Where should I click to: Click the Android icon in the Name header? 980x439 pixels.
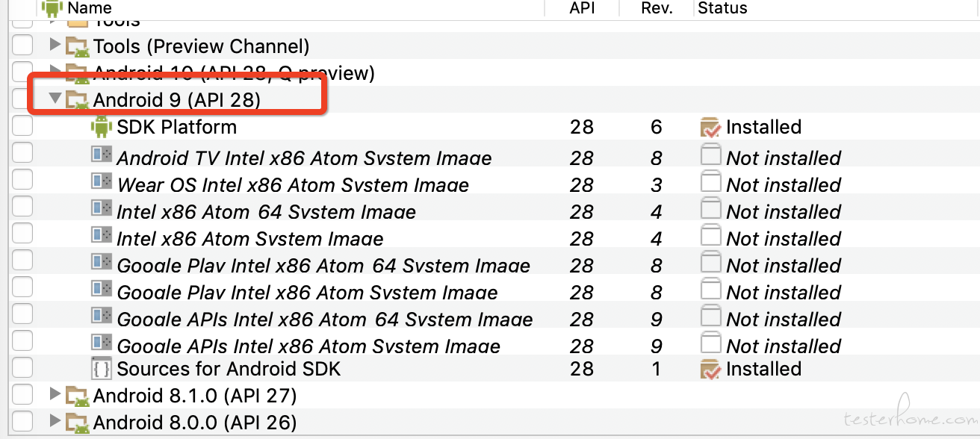tap(52, 8)
